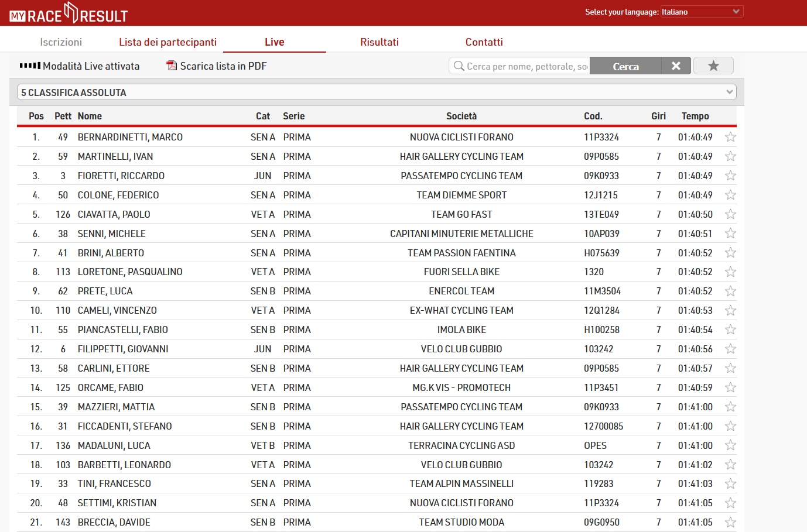Click code 12700085
Image resolution: width=807 pixels, height=532 pixels.
pos(603,426)
